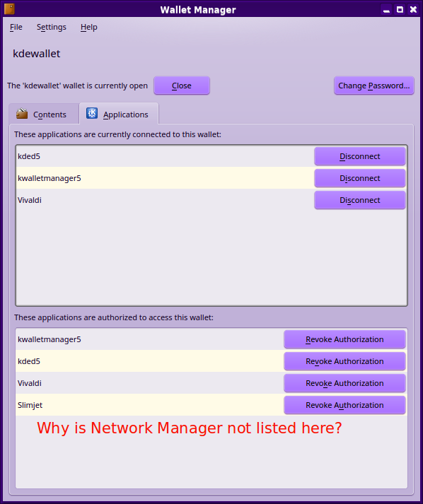This screenshot has height=504, width=423.
Task: Close the Wallet Manager window
Action: point(413,10)
